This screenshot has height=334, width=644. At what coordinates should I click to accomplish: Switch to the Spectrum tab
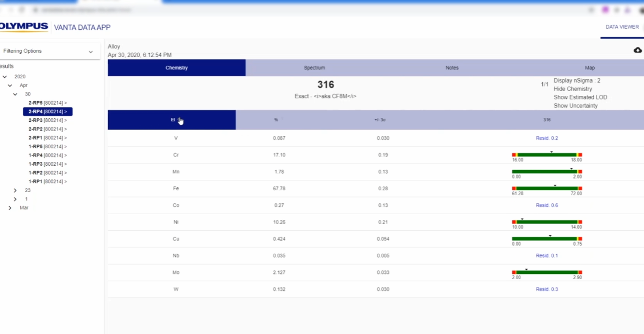314,68
